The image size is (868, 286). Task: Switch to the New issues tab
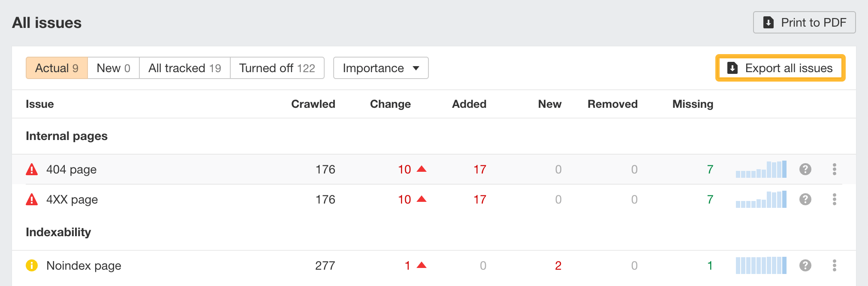113,68
